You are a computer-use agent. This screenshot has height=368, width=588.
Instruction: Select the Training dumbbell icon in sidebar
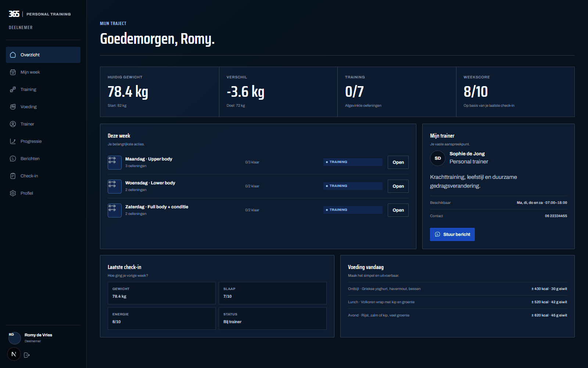pos(13,89)
